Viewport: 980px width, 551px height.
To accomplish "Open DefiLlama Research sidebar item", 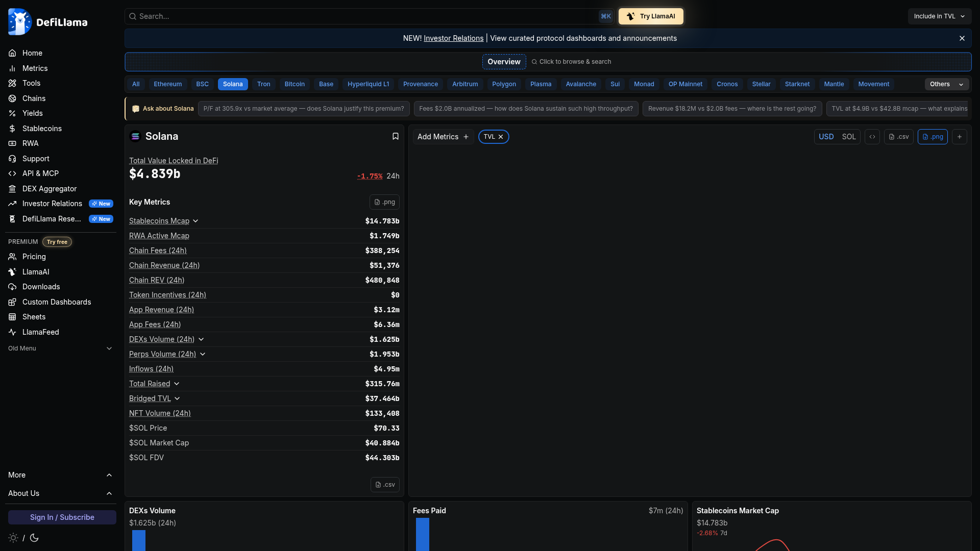I will point(52,219).
